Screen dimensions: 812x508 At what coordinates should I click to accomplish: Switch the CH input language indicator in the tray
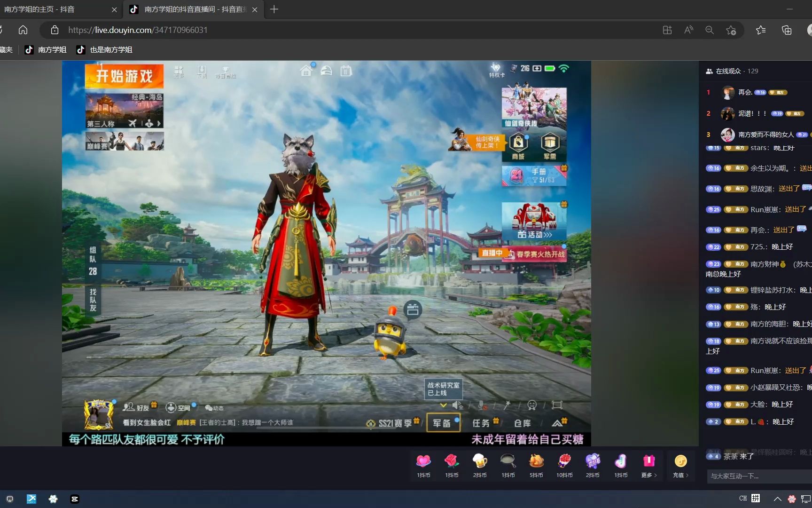743,499
